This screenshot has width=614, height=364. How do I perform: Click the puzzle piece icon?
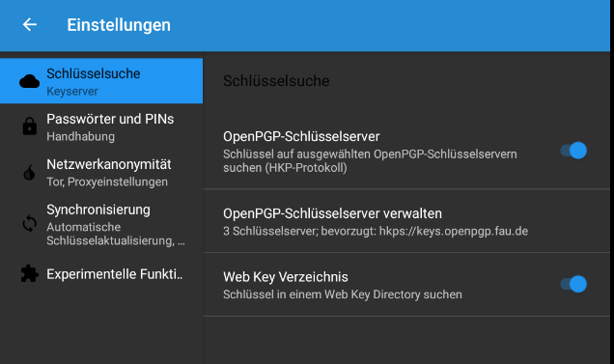(x=29, y=274)
